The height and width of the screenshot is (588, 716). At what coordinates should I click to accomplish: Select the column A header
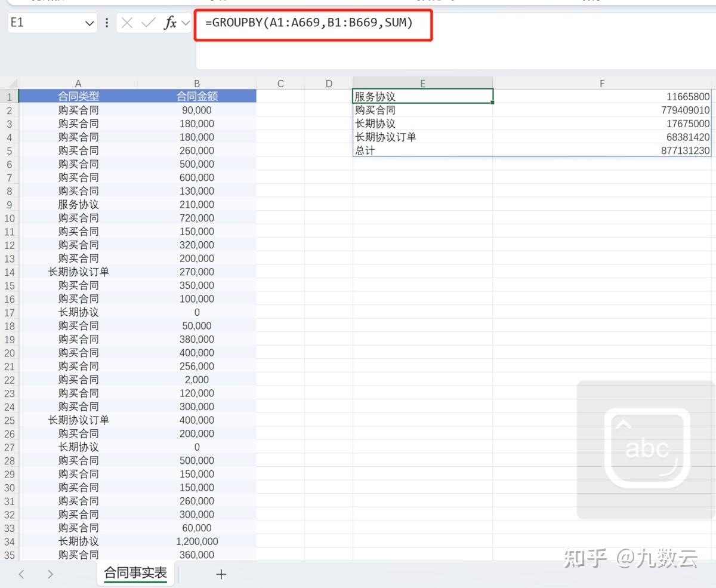coord(78,83)
